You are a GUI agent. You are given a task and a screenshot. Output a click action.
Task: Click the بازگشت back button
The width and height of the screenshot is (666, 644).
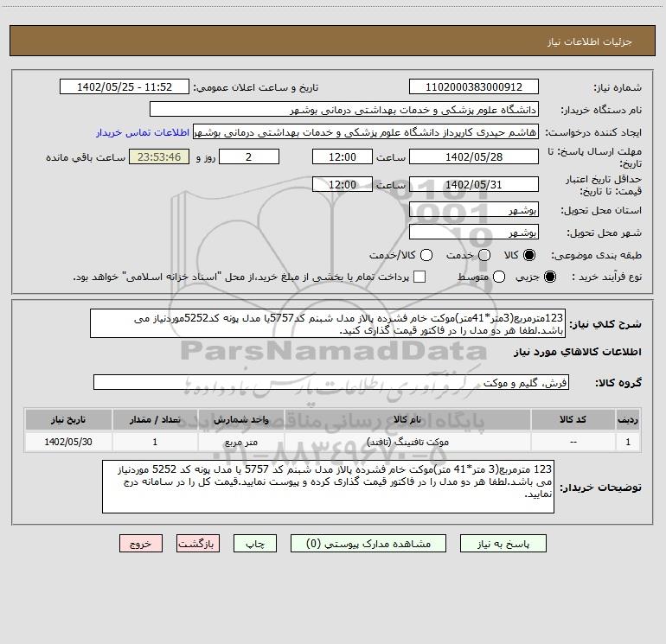pos(198,544)
